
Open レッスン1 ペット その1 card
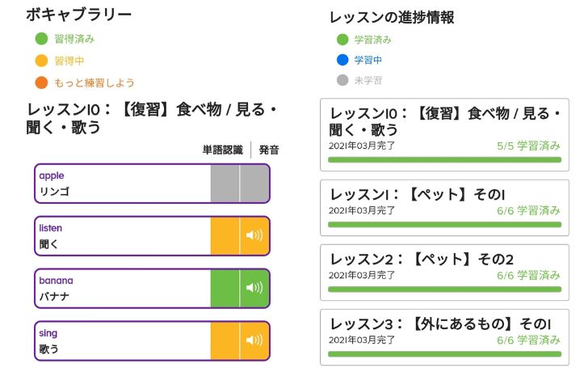coord(444,208)
